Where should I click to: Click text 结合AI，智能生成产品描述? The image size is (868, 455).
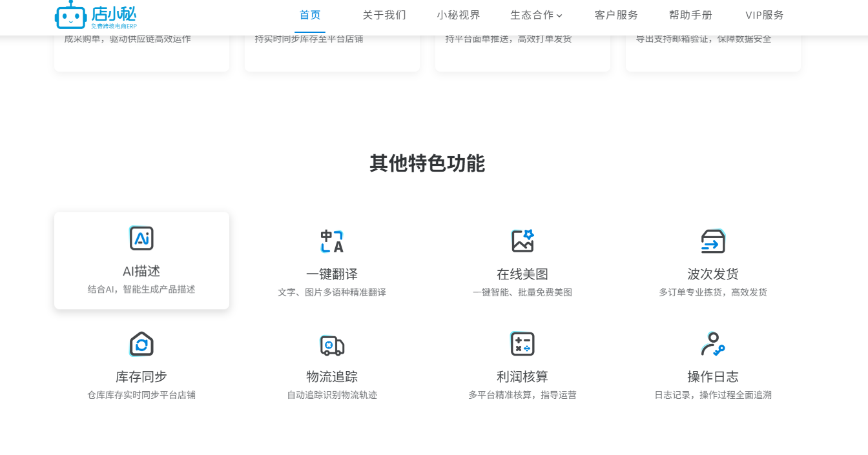pyautogui.click(x=141, y=289)
